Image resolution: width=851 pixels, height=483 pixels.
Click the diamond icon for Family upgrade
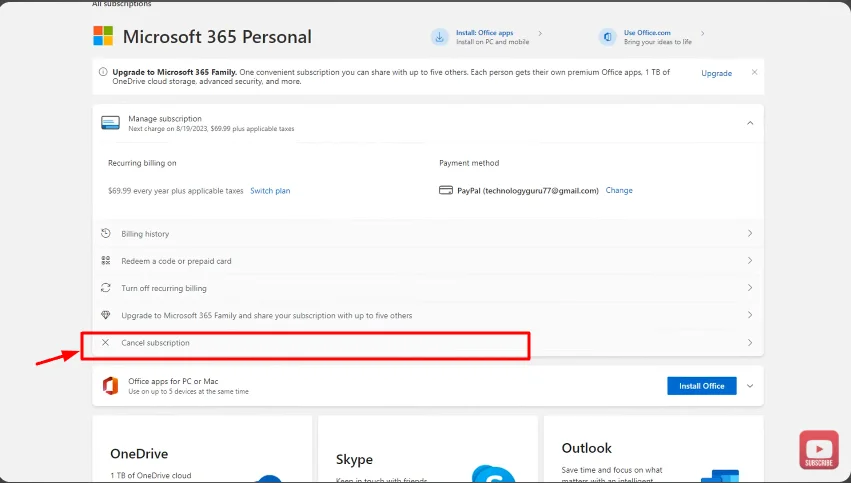[x=106, y=315]
